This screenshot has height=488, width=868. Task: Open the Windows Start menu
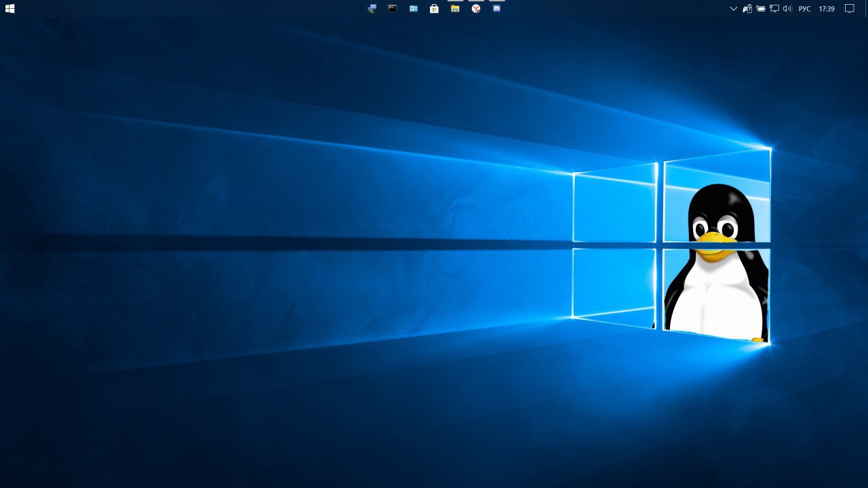9,9
